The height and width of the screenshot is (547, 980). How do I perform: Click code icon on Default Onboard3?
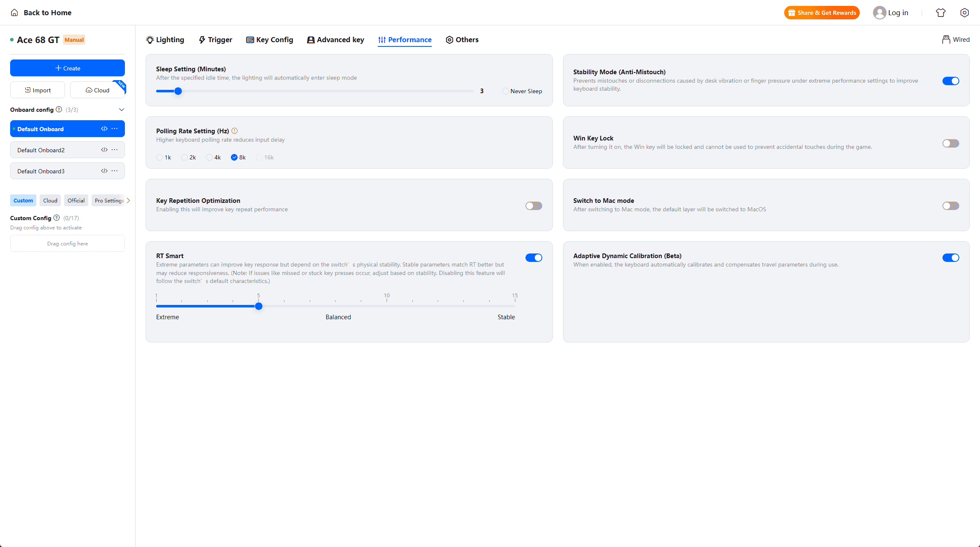[104, 171]
